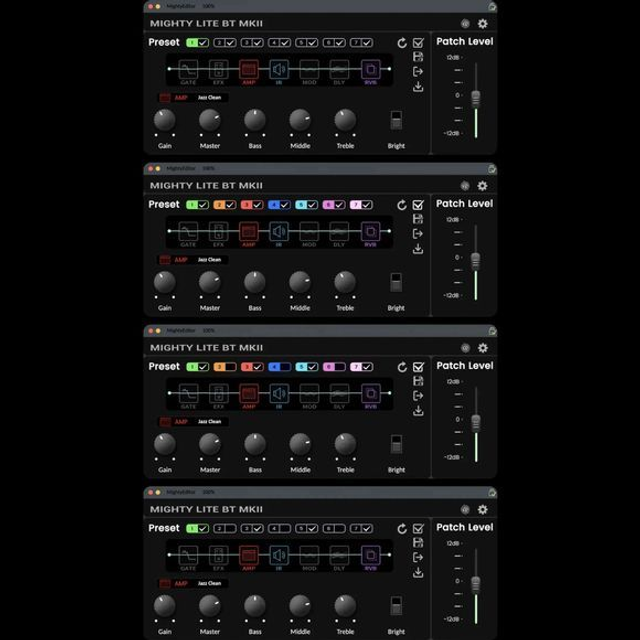Flip the Bright switch in the third window
The height and width of the screenshot is (640, 640).
[x=396, y=444]
